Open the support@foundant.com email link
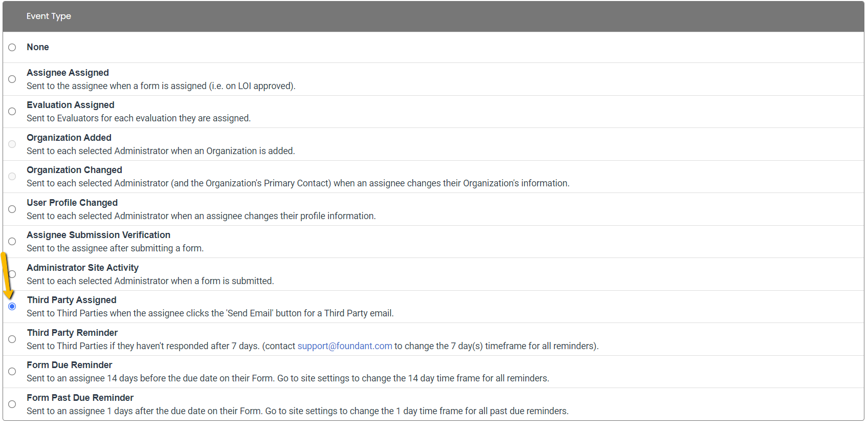This screenshot has height=429, width=868. (x=345, y=346)
